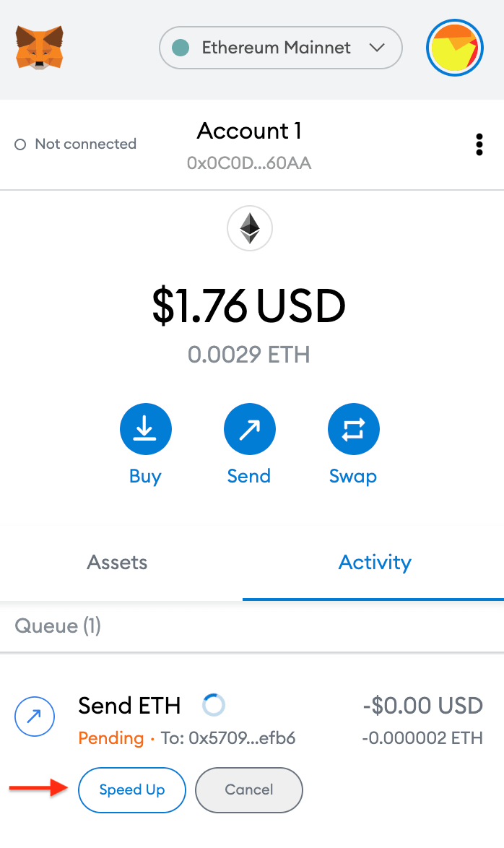Select the Buy icon
Screen dimensions: 504x848
(145, 428)
